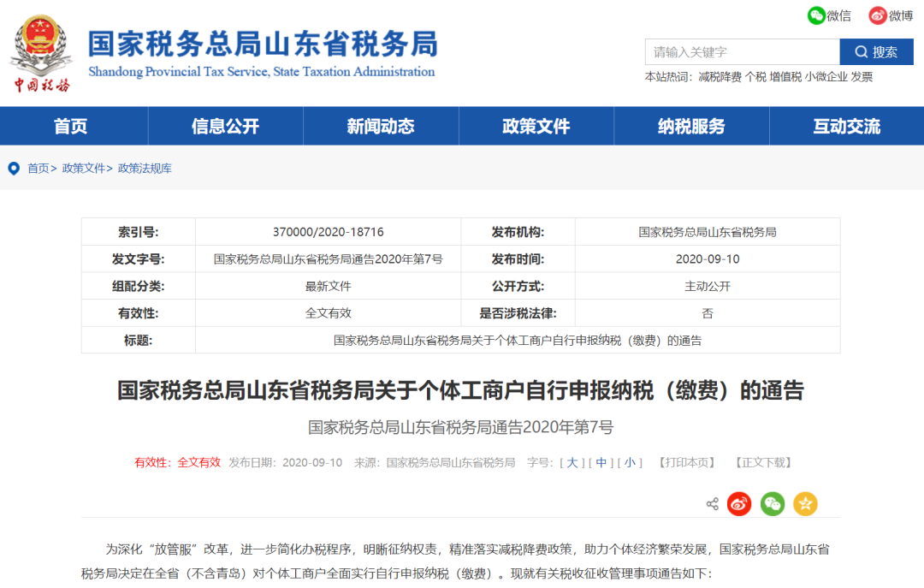Click the 否 table cell
The height and width of the screenshot is (588, 924).
pos(708,313)
